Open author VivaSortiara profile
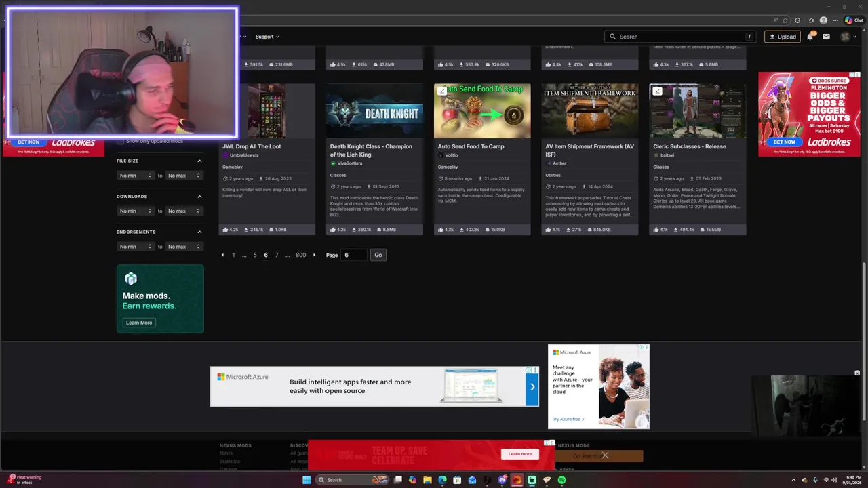Screen dimensions: 868x488 point(349,163)
